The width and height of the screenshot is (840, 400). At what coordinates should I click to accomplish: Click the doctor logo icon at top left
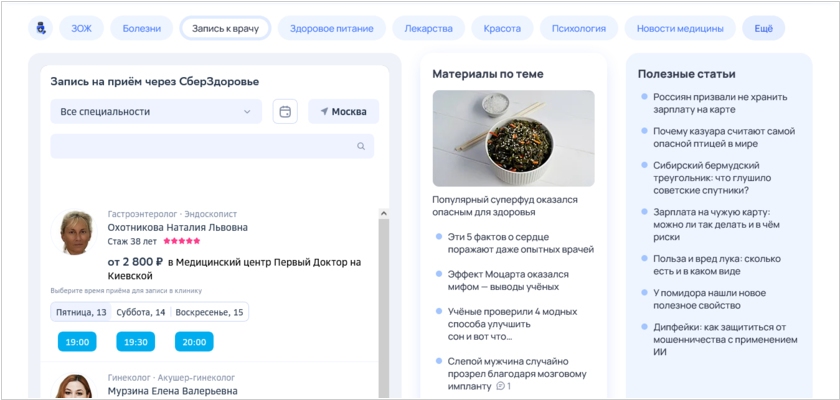[x=41, y=28]
